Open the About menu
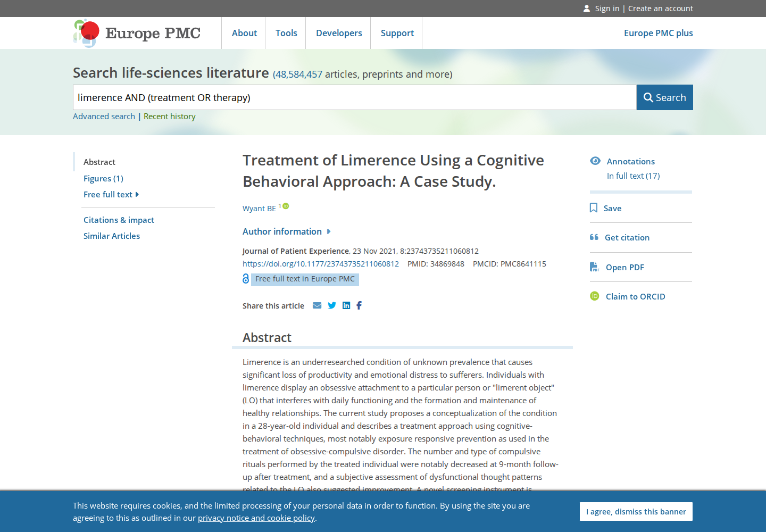Screen dimensions: 766x532 click(244, 33)
